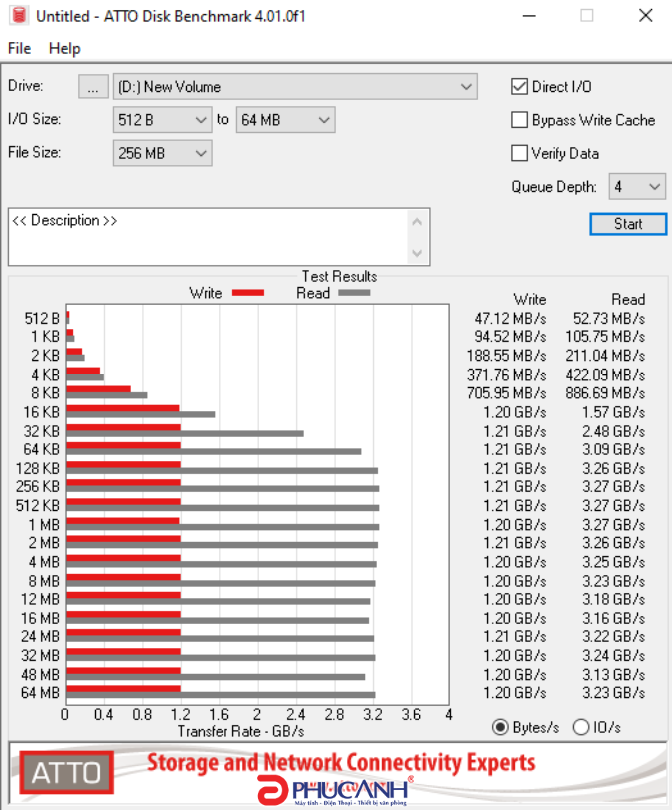Click the 2 KB read value 211.04 MB/s
The height and width of the screenshot is (810, 672).
click(605, 356)
